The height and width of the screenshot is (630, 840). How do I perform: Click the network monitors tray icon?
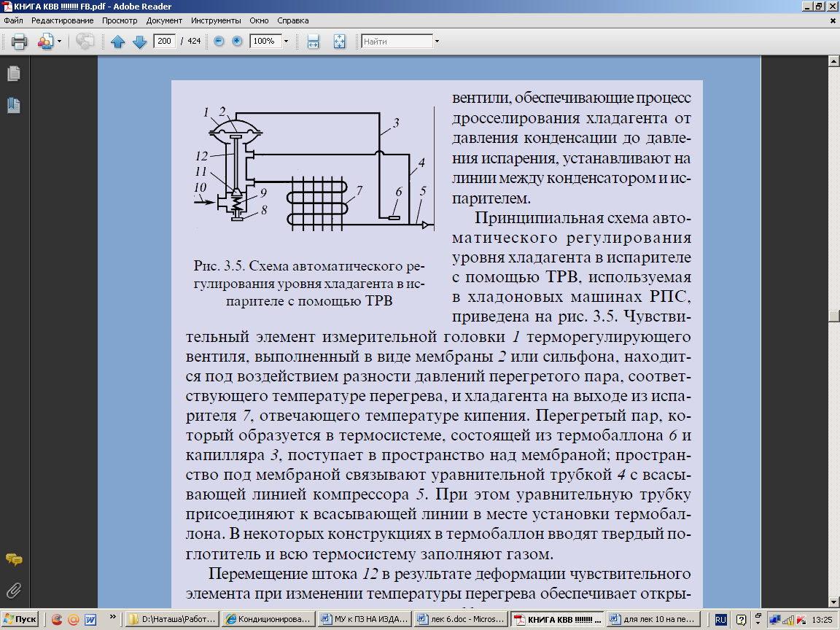click(774, 621)
